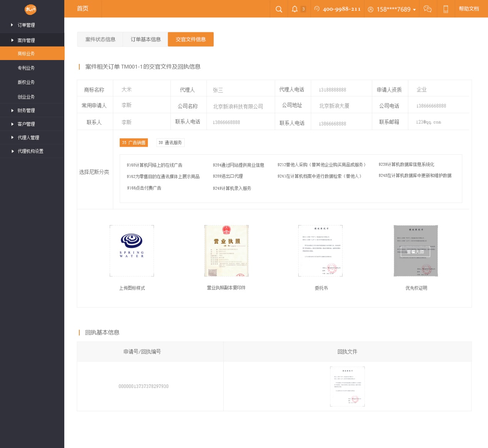The image size is (488, 448).
Task: Open the 帮助文档 link
Action: pyautogui.click(x=469, y=8)
